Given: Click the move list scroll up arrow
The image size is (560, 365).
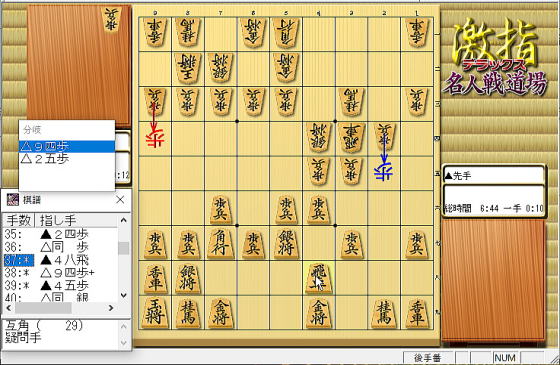Looking at the screenshot, I should (x=124, y=220).
